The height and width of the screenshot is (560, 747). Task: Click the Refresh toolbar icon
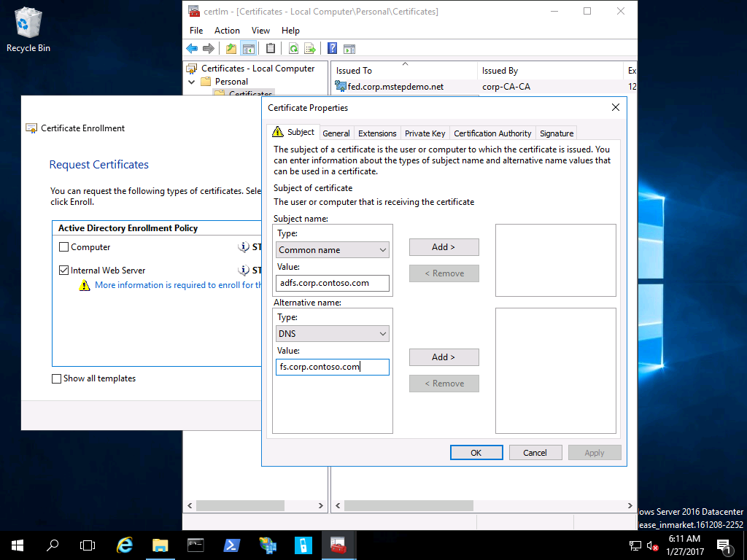pos(293,49)
